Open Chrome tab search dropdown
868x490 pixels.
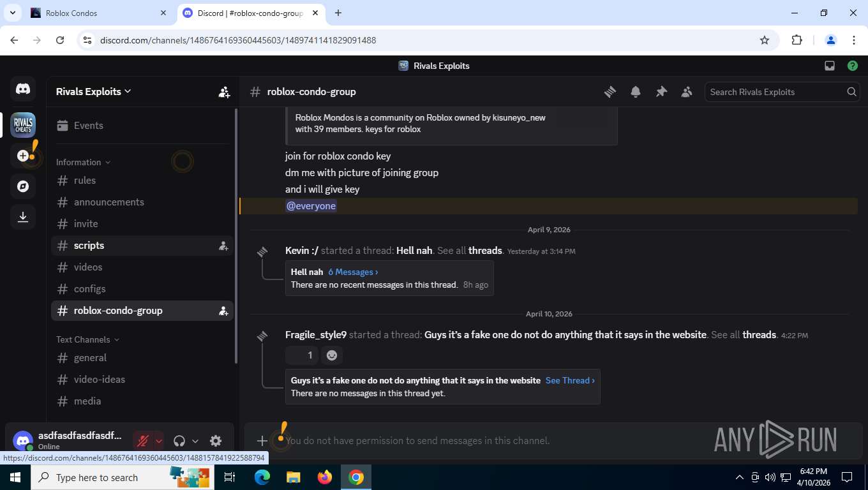(x=13, y=13)
